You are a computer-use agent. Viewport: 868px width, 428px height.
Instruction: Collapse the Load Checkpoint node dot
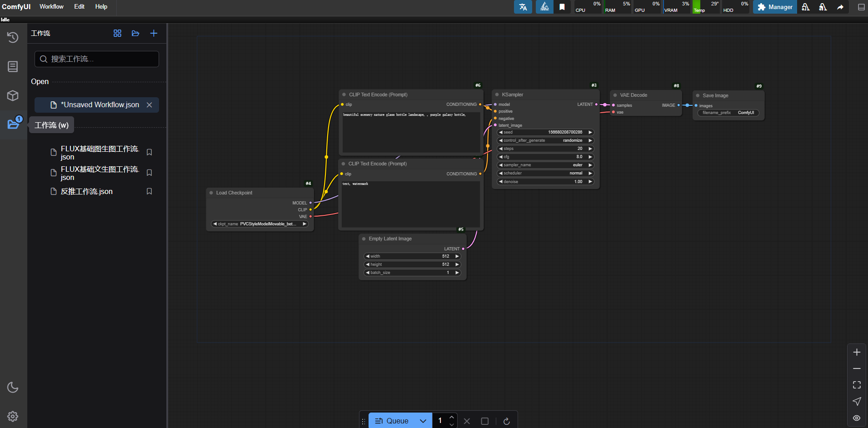tap(211, 193)
